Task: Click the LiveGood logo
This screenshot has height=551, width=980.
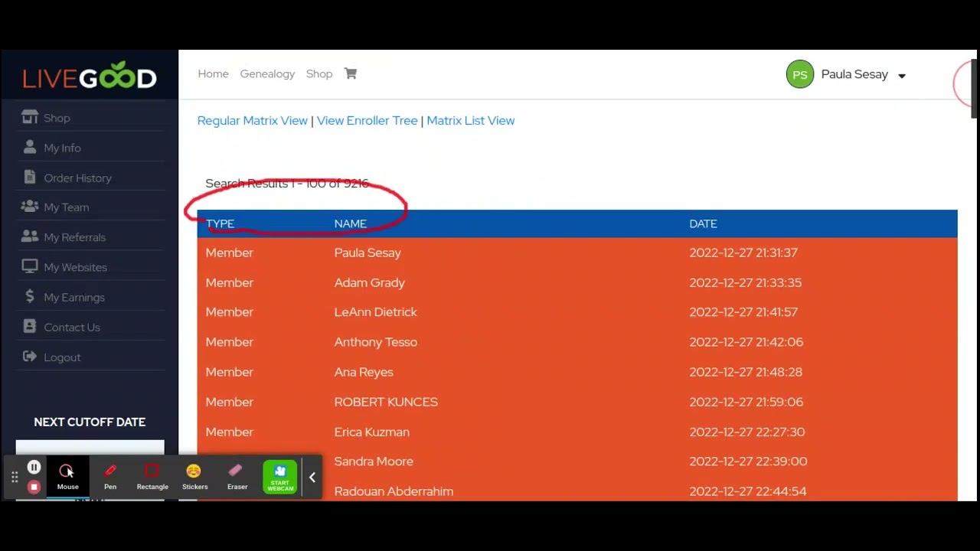Action: [x=90, y=77]
